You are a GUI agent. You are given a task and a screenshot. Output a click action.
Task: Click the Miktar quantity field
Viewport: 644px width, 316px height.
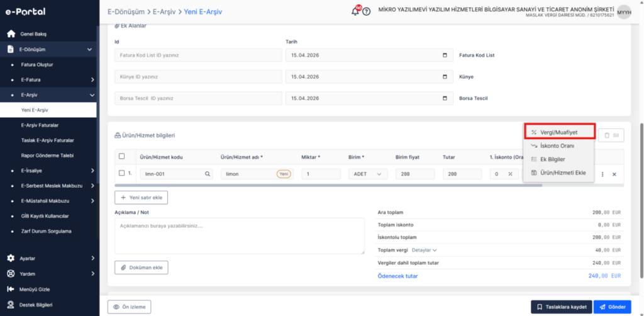coord(321,174)
